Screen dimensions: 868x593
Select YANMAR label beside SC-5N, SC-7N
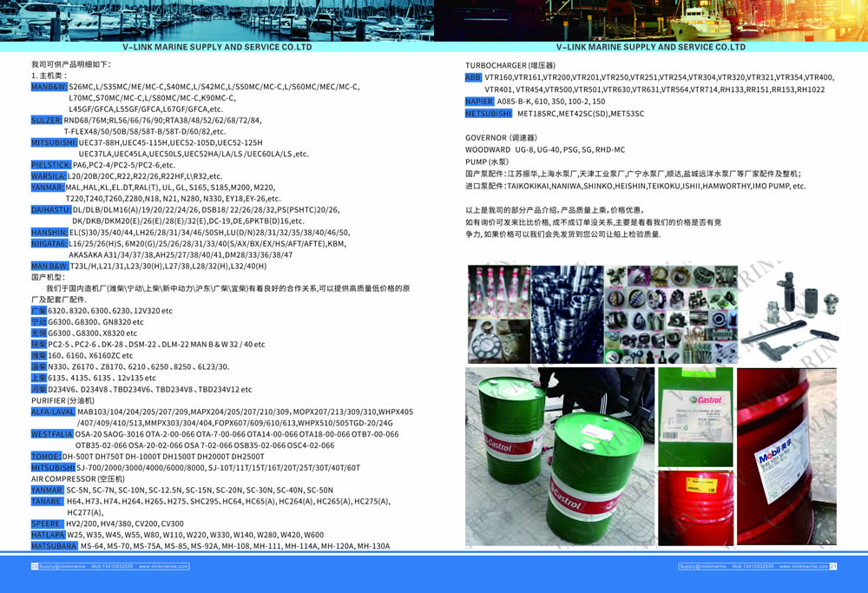(x=47, y=491)
